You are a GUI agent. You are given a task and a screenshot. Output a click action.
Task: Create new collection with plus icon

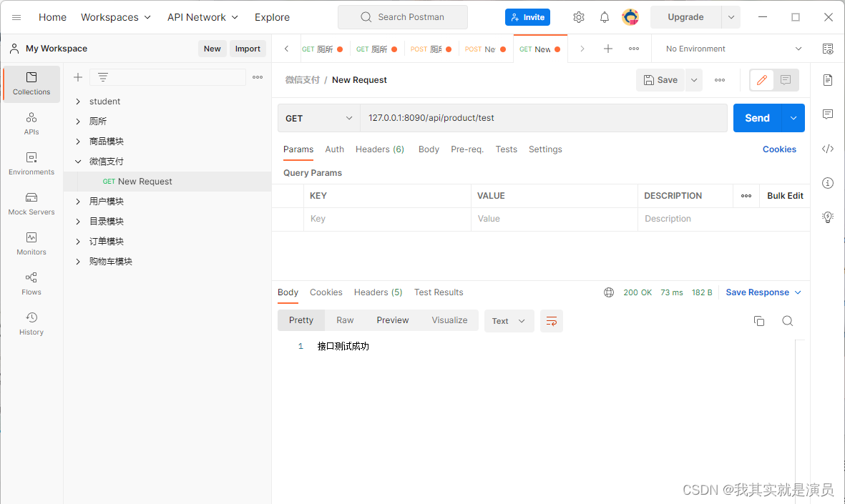(77, 77)
